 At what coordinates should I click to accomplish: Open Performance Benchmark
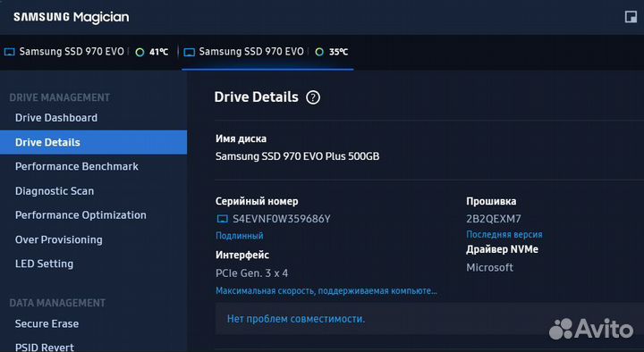(77, 166)
